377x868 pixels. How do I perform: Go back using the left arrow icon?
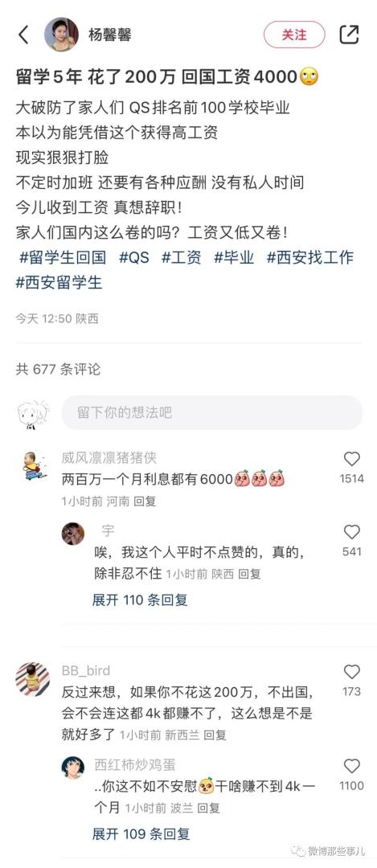[x=24, y=35]
